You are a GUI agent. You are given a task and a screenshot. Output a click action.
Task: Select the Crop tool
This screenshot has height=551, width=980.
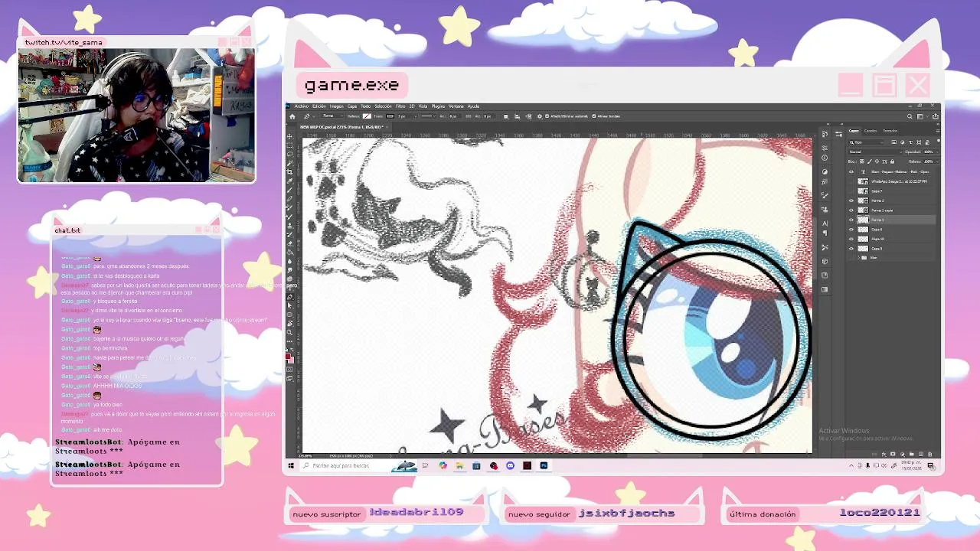click(x=289, y=172)
